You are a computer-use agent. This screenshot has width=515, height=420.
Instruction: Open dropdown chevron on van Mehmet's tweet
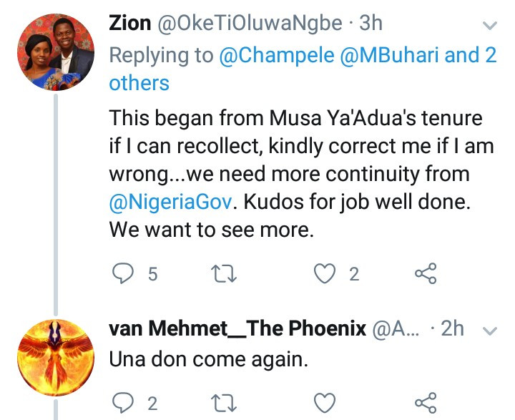pos(490,331)
